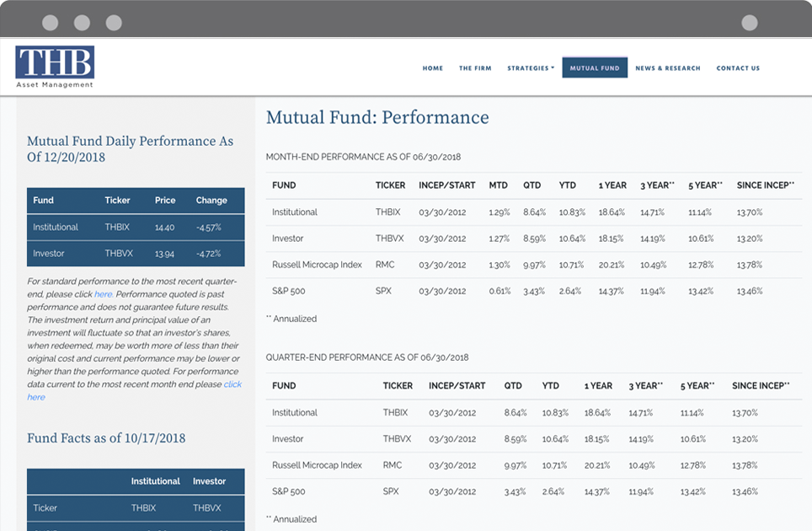Click Russell Microcap Index in month-end table

tap(317, 265)
